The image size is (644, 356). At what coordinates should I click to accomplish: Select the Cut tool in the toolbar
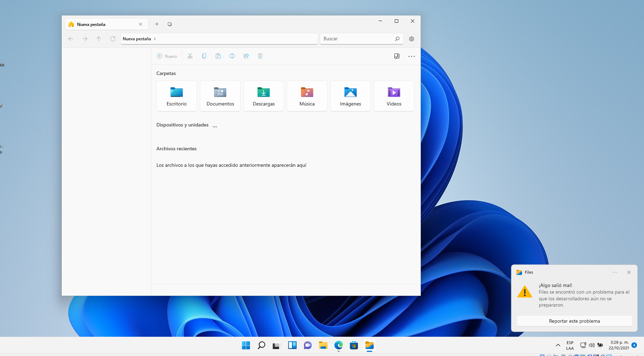[x=190, y=56]
